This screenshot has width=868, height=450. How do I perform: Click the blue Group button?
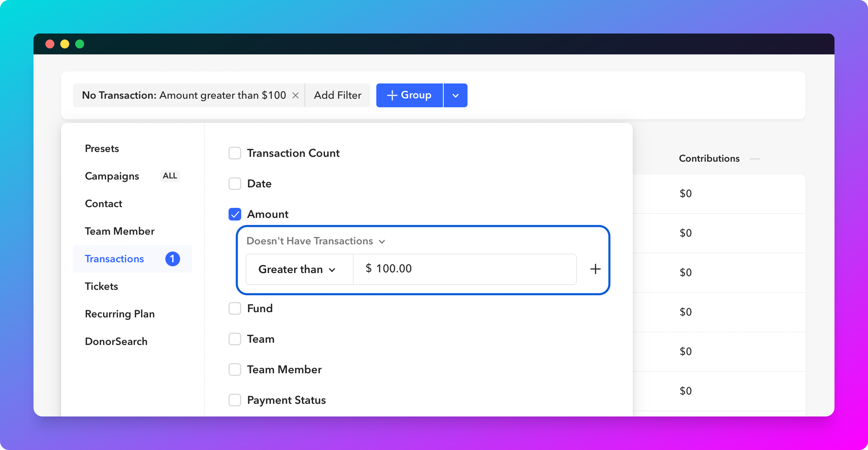[409, 95]
